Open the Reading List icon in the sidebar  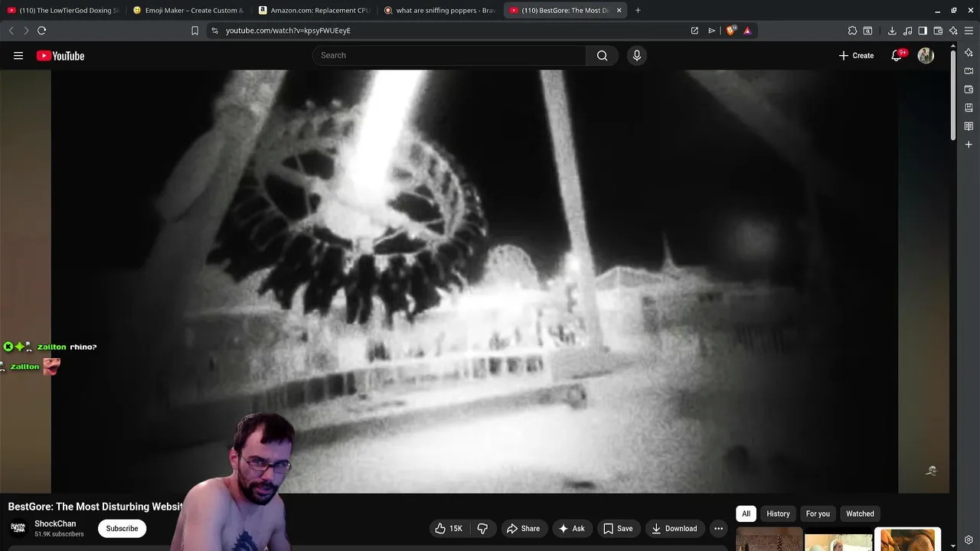click(x=969, y=126)
